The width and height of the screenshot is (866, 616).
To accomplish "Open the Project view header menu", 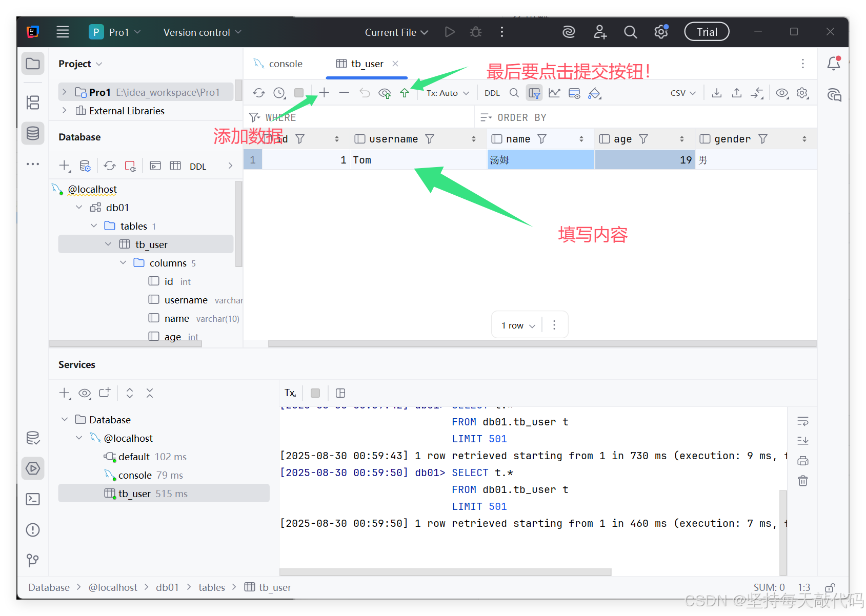I will tap(80, 64).
